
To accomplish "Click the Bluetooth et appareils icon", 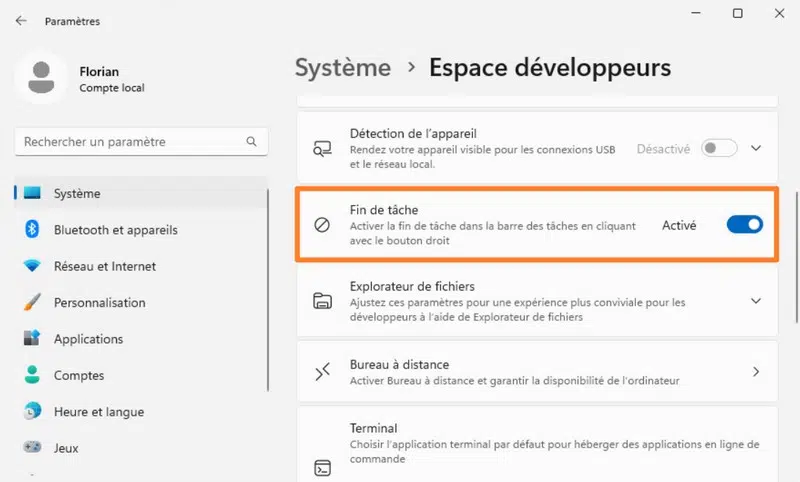I will click(32, 230).
